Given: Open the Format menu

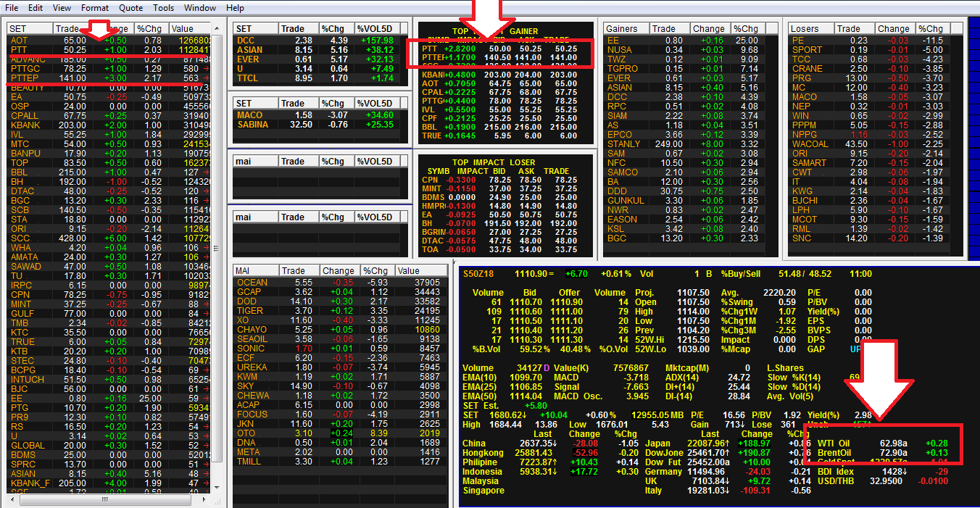Looking at the screenshot, I should click(x=95, y=8).
